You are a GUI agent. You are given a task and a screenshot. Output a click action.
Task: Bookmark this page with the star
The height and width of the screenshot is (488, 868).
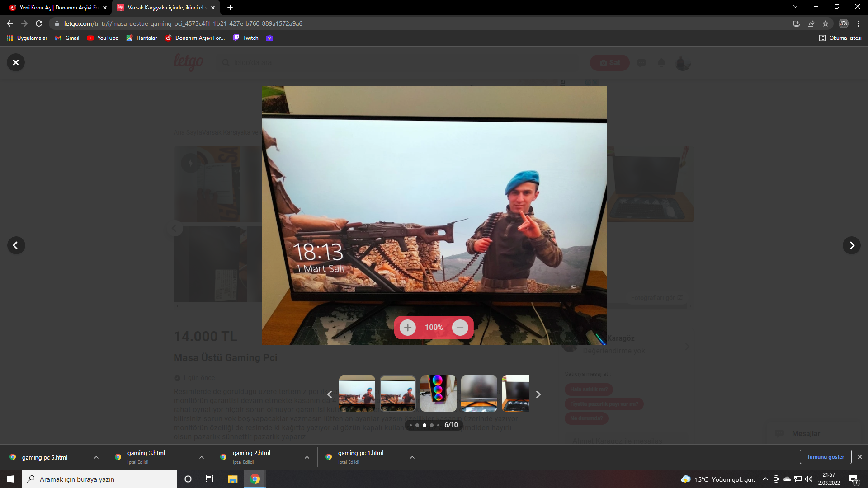click(x=826, y=23)
